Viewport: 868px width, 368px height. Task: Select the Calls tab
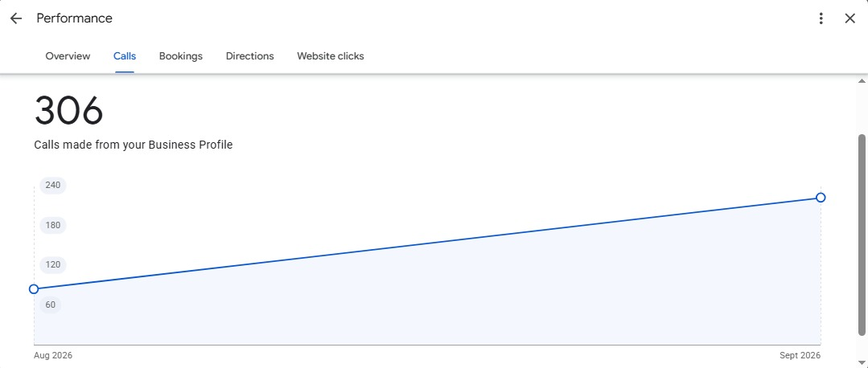coord(125,55)
